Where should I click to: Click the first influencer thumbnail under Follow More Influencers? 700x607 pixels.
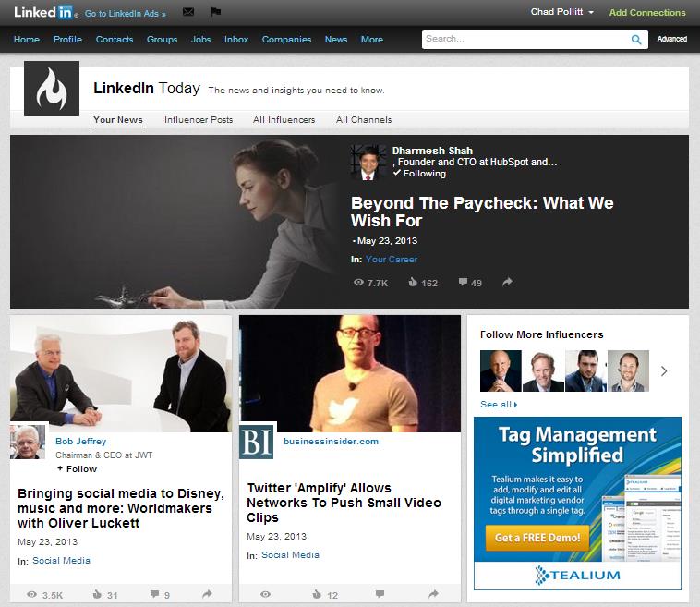(x=501, y=370)
